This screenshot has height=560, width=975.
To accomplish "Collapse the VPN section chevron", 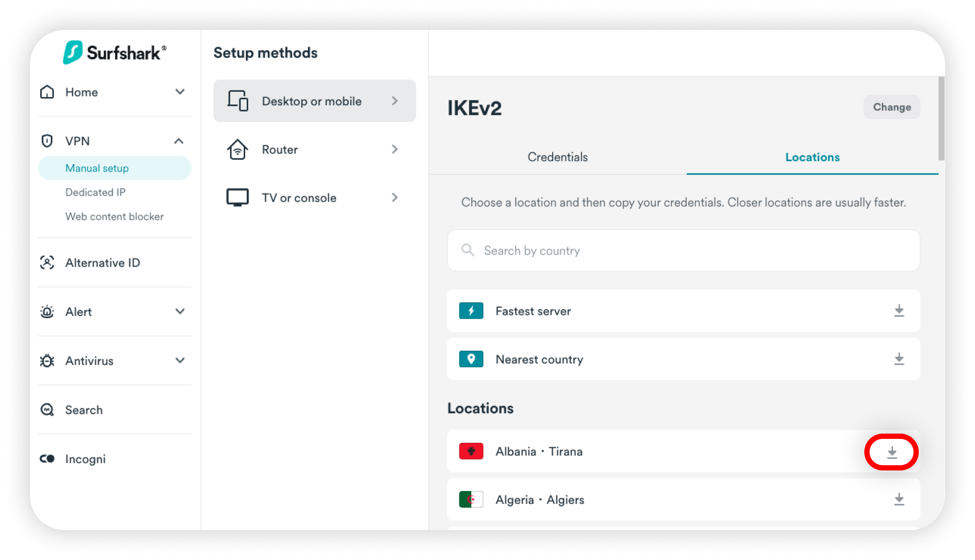I will [179, 141].
